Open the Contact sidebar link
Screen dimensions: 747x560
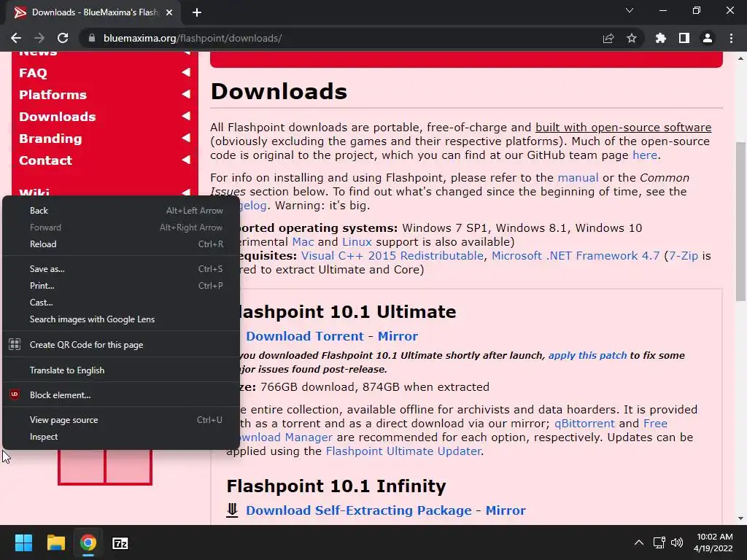(46, 160)
